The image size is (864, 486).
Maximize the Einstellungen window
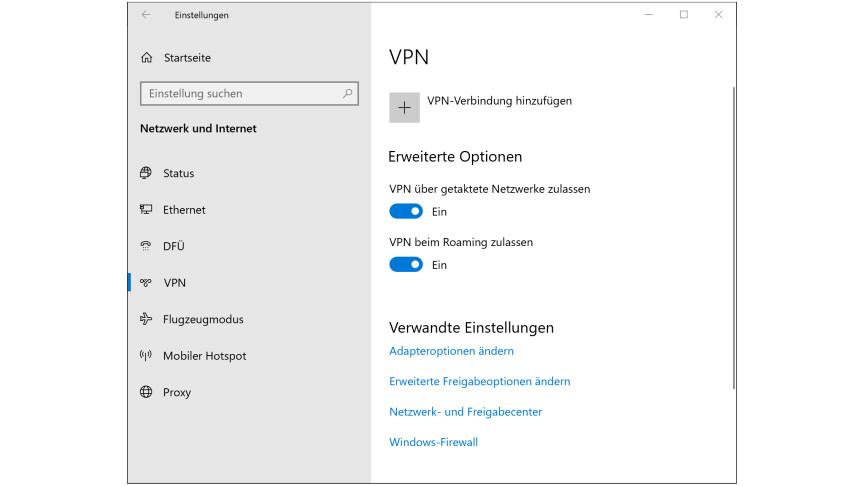coord(684,15)
